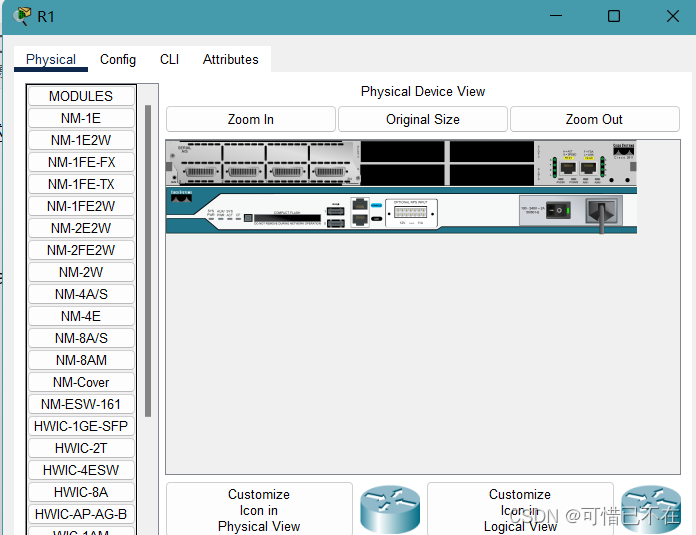
Task: Click the top-right empty black interface slot
Action: 492,151
